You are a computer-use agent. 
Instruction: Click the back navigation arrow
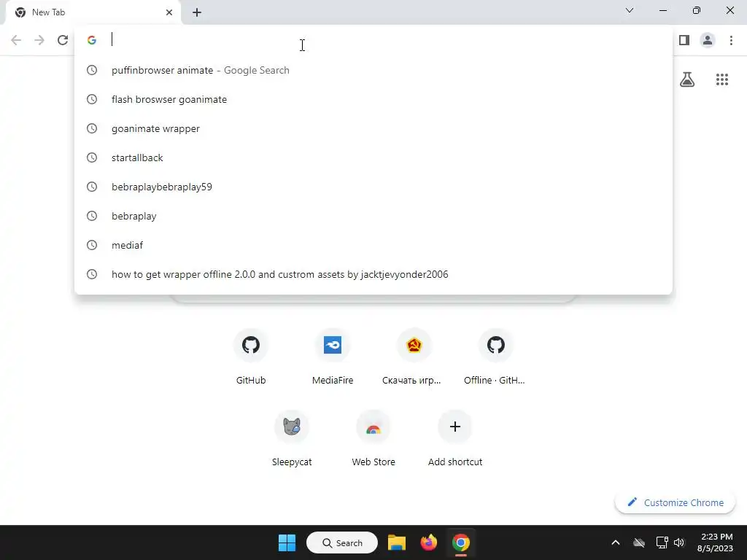tap(16, 40)
